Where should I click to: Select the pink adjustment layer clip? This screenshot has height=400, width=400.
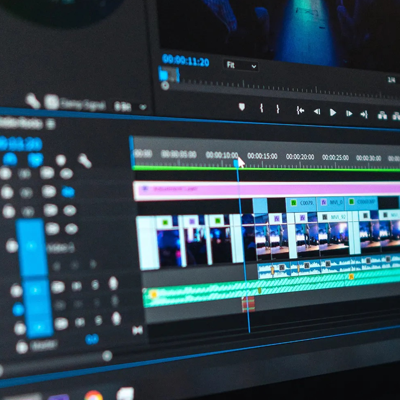pos(267,191)
